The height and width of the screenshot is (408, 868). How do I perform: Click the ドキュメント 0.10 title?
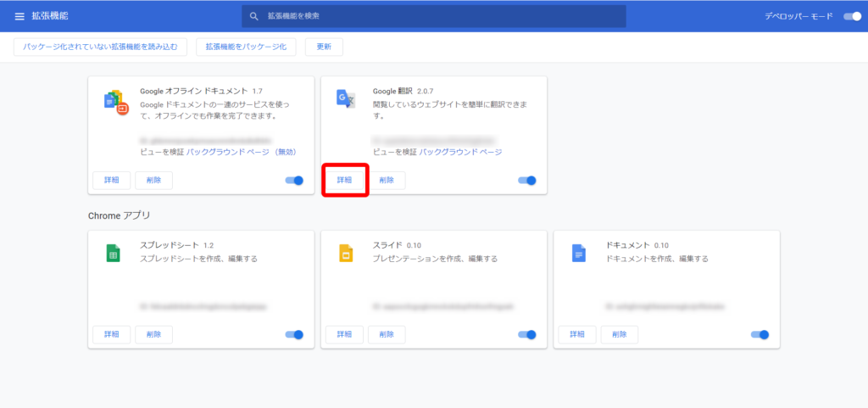point(637,244)
